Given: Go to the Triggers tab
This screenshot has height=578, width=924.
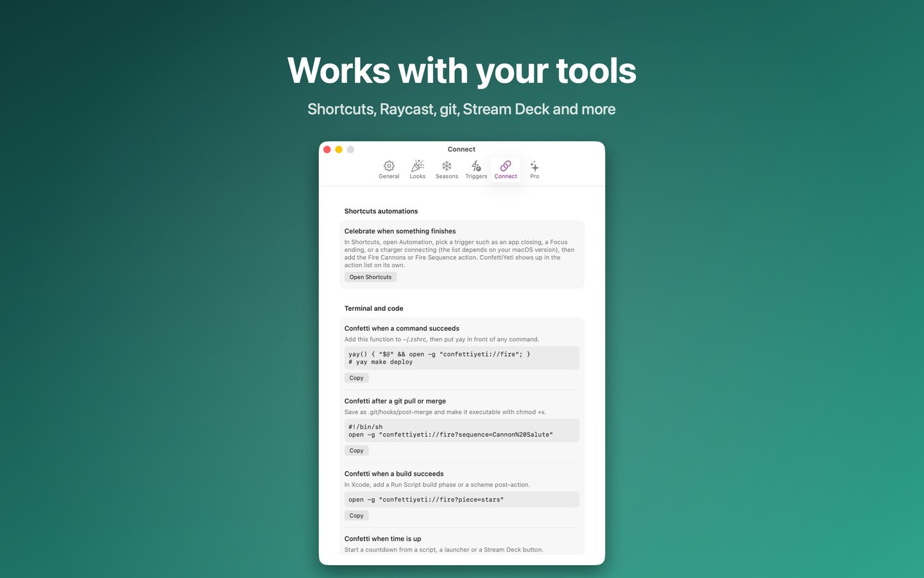Looking at the screenshot, I should pyautogui.click(x=476, y=170).
